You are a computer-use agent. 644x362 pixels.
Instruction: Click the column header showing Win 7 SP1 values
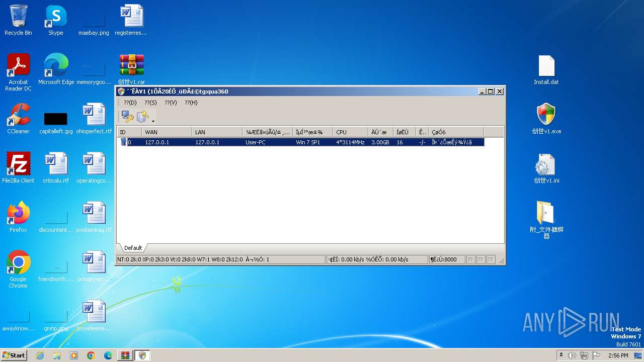coord(313,132)
